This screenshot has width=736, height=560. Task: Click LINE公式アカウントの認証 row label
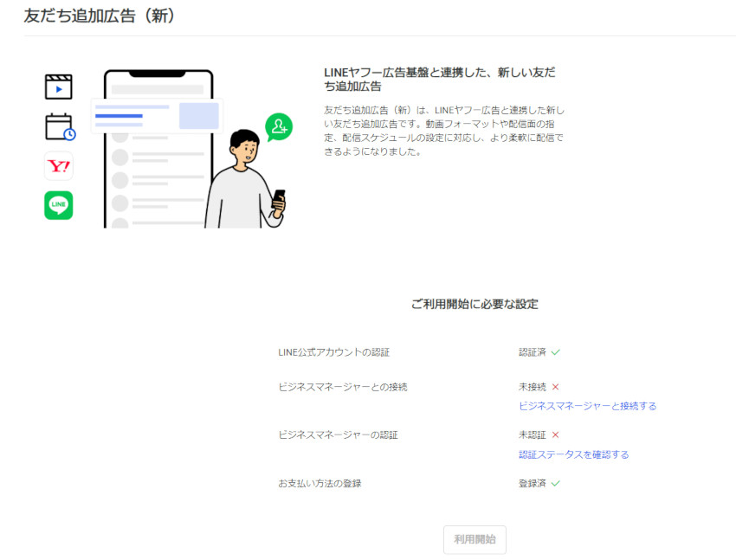pos(333,352)
